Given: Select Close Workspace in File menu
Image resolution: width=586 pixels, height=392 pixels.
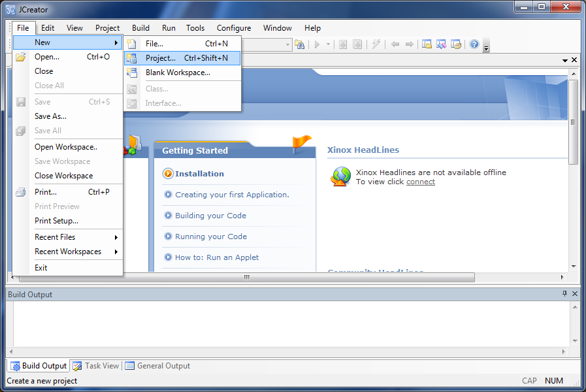Looking at the screenshot, I should pyautogui.click(x=68, y=176).
